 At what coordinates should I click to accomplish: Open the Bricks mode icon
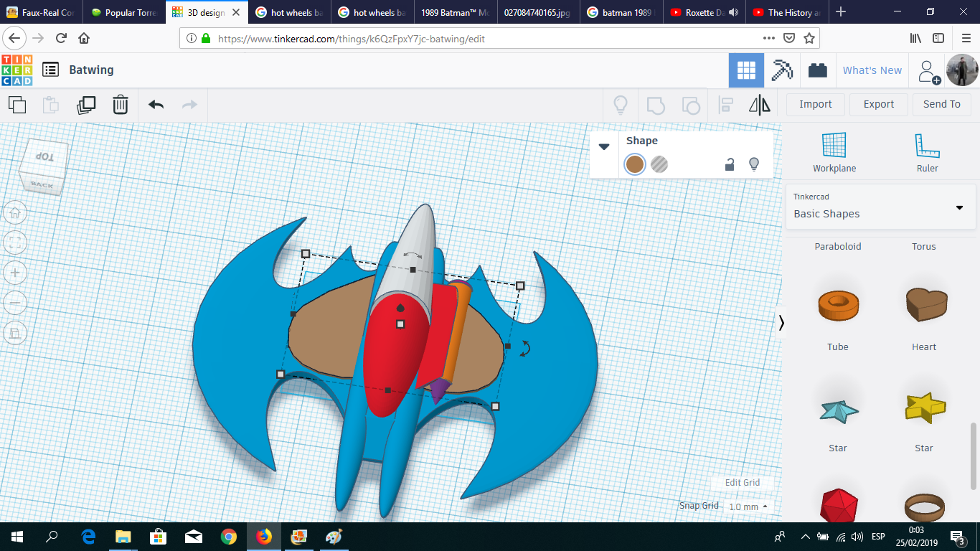pos(817,70)
